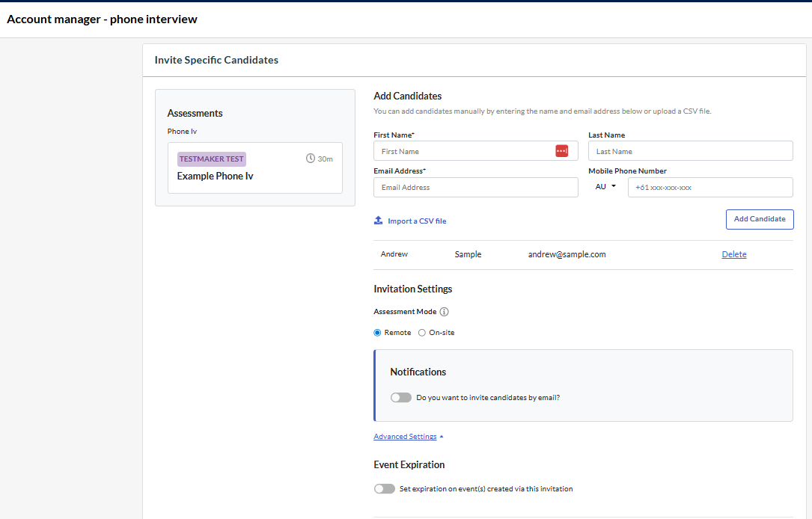Enable inviting candidates by email
The image size is (812, 519).
(401, 397)
